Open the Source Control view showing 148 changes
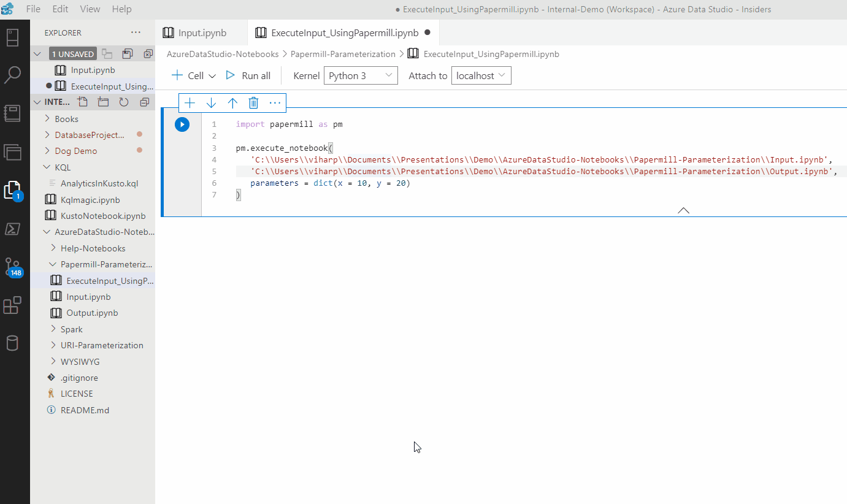Viewport: 847px width, 504px height. [x=13, y=267]
